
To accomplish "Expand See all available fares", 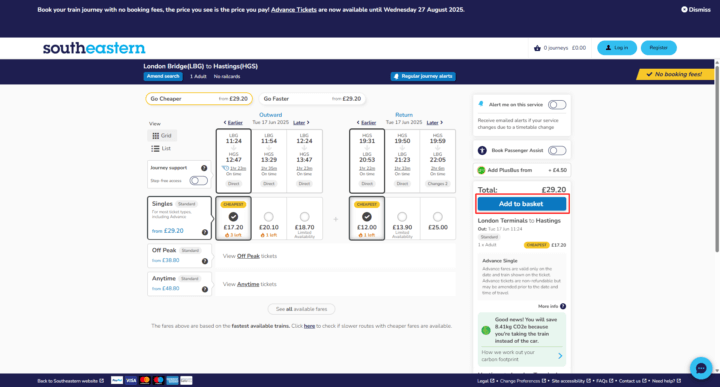I will [x=301, y=309].
